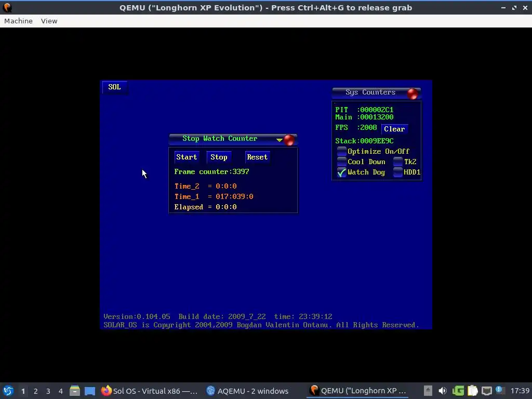This screenshot has height=399, width=532.
Task: Open the View menu
Action: [x=49, y=21]
